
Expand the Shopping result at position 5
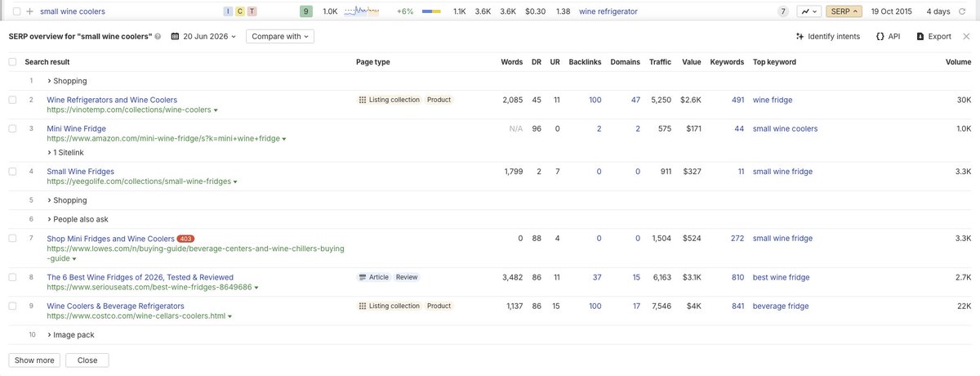point(67,199)
